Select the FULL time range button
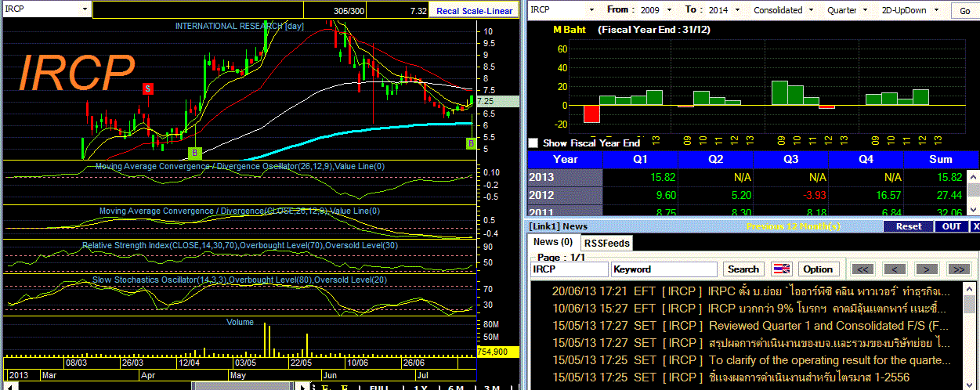 pos(378,387)
